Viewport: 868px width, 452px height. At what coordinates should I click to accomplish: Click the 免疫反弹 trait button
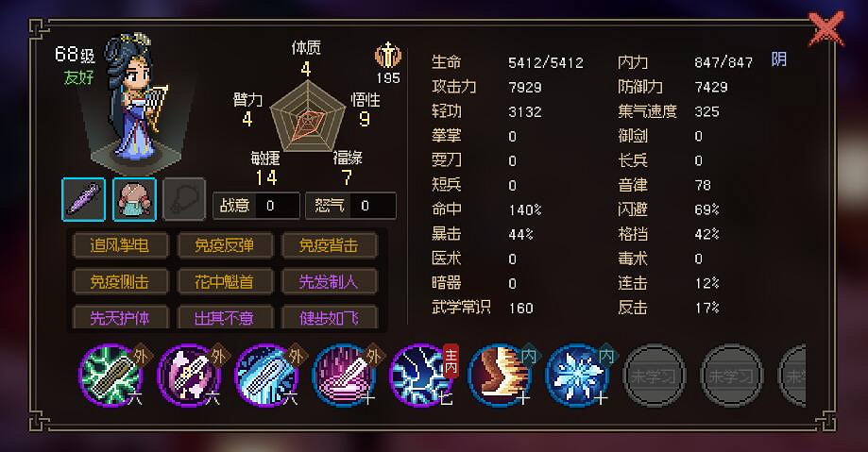pyautogui.click(x=224, y=245)
